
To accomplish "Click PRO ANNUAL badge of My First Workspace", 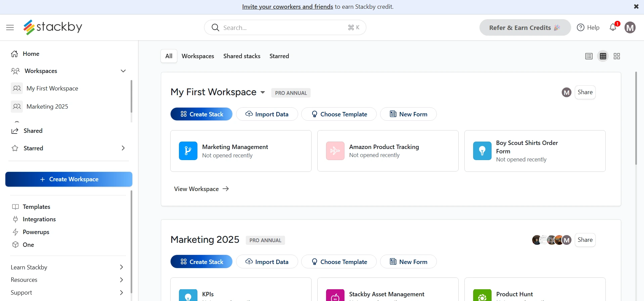I will click(291, 93).
